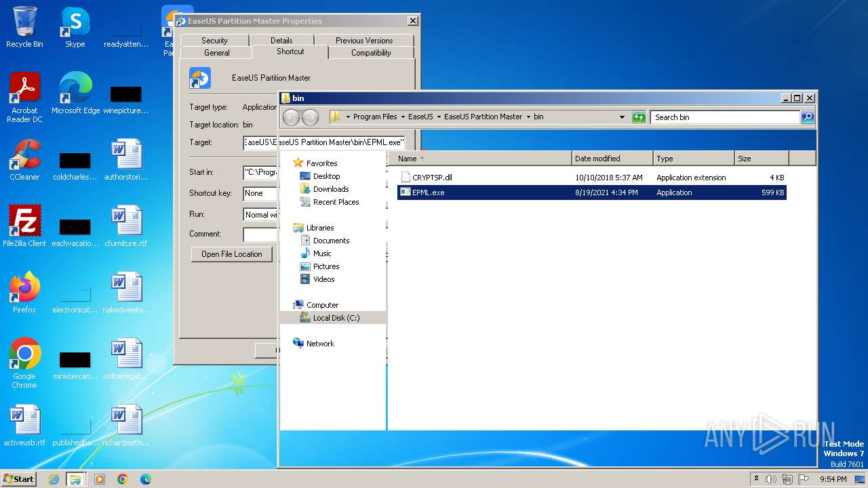Launch FileZilla Client desktop shortcut
The height and width of the screenshot is (488, 868).
point(24,226)
